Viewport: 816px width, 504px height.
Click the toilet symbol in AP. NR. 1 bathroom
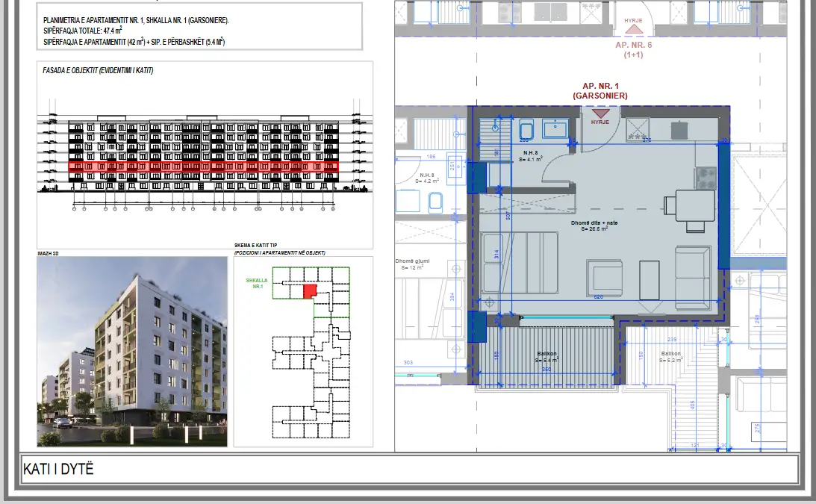526,129
